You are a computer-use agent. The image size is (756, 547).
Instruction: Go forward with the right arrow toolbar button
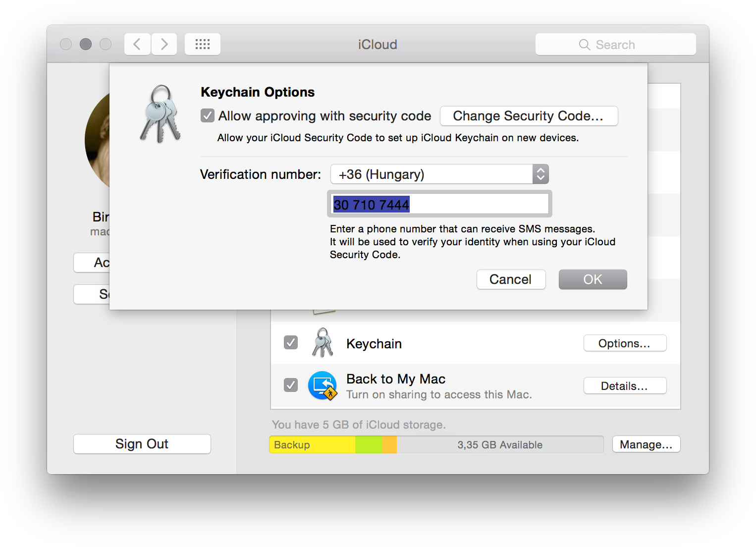(x=164, y=44)
